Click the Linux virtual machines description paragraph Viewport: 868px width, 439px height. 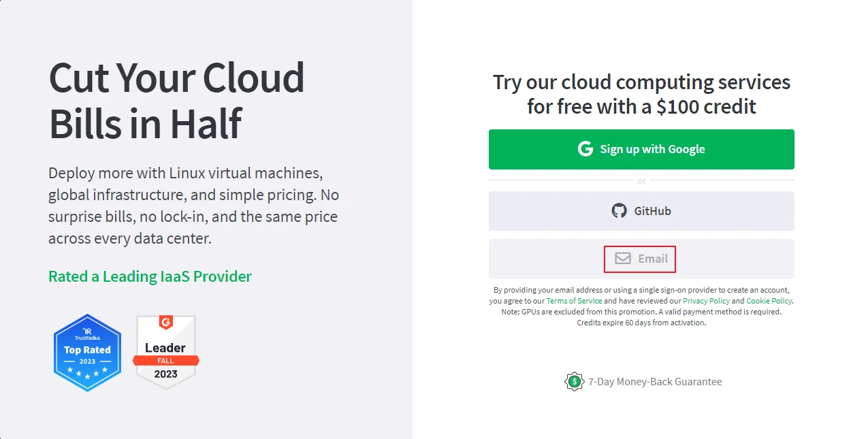click(x=193, y=205)
